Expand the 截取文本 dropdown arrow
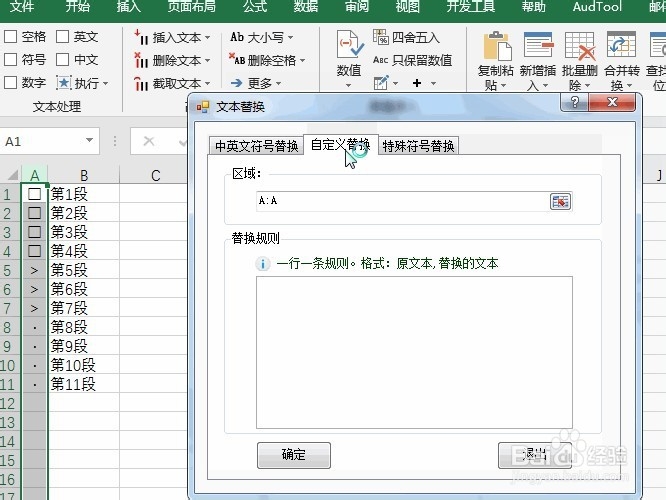 (208, 83)
